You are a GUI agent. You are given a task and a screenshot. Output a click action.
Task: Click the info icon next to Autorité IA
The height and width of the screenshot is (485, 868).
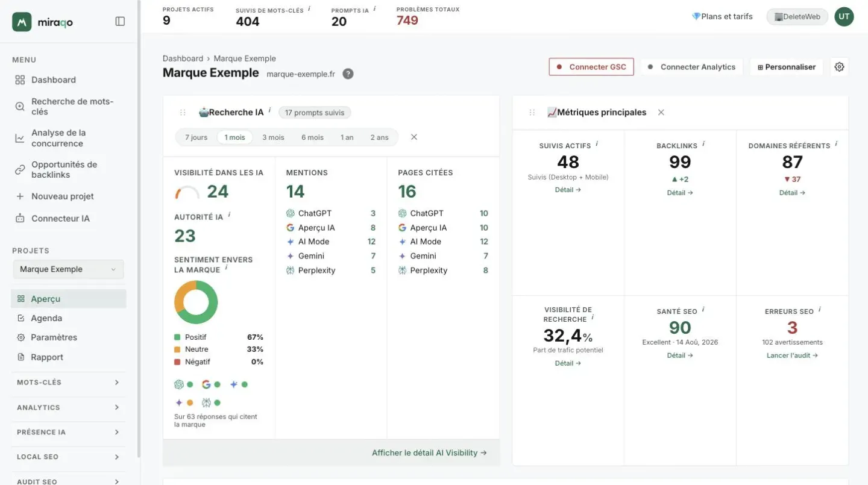(230, 215)
